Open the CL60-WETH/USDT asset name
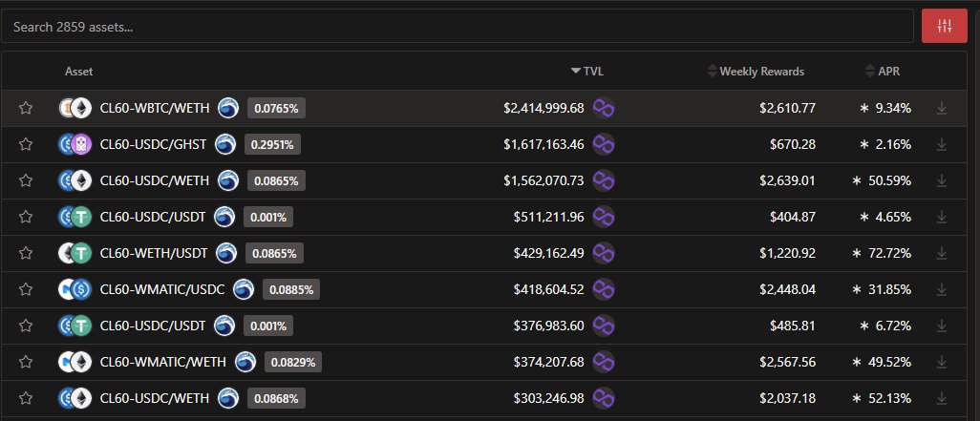 point(154,253)
